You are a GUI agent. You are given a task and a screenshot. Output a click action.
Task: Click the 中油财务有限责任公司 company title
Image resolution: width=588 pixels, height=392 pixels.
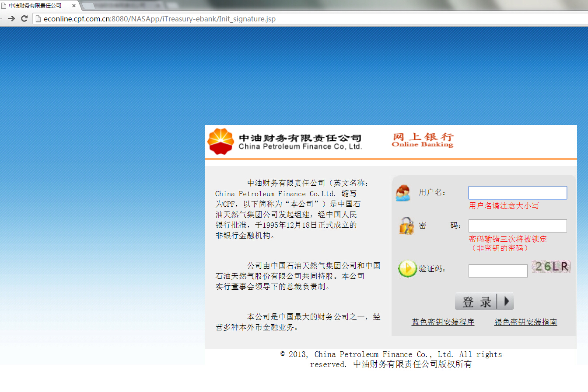click(300, 138)
